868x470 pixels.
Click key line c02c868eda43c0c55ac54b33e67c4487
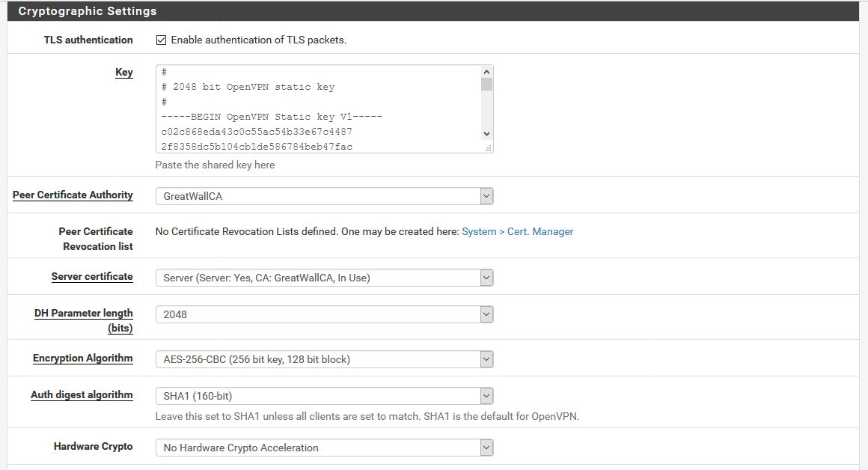click(x=257, y=132)
